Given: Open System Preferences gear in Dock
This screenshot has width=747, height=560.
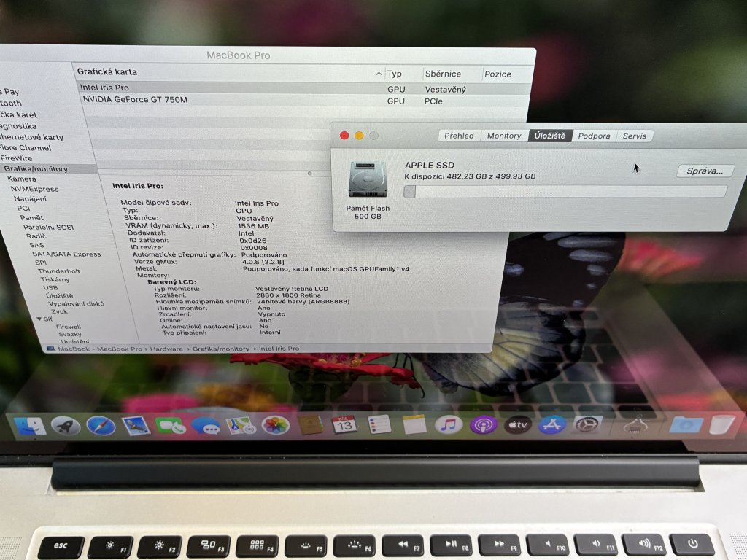Looking at the screenshot, I should click(x=587, y=424).
